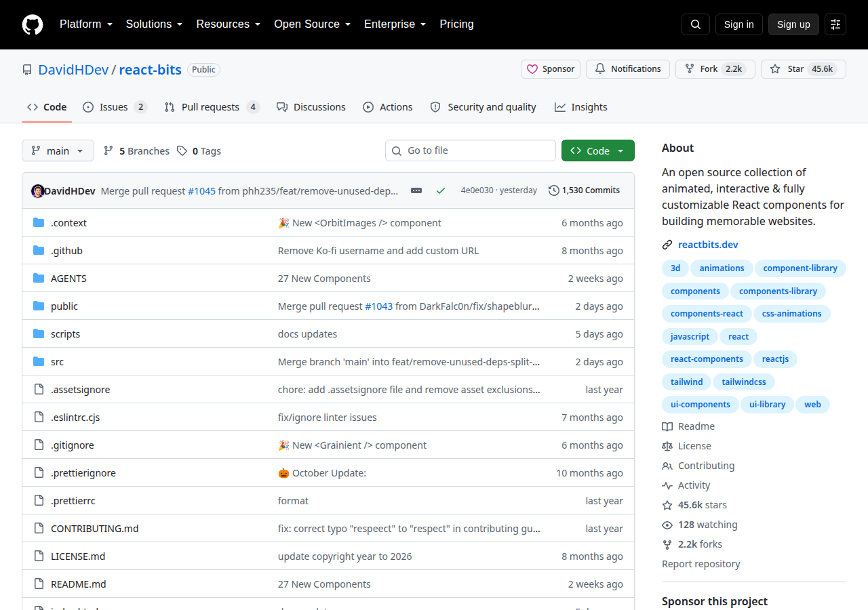Open the src folder
The height and width of the screenshot is (610, 868).
pyautogui.click(x=57, y=362)
